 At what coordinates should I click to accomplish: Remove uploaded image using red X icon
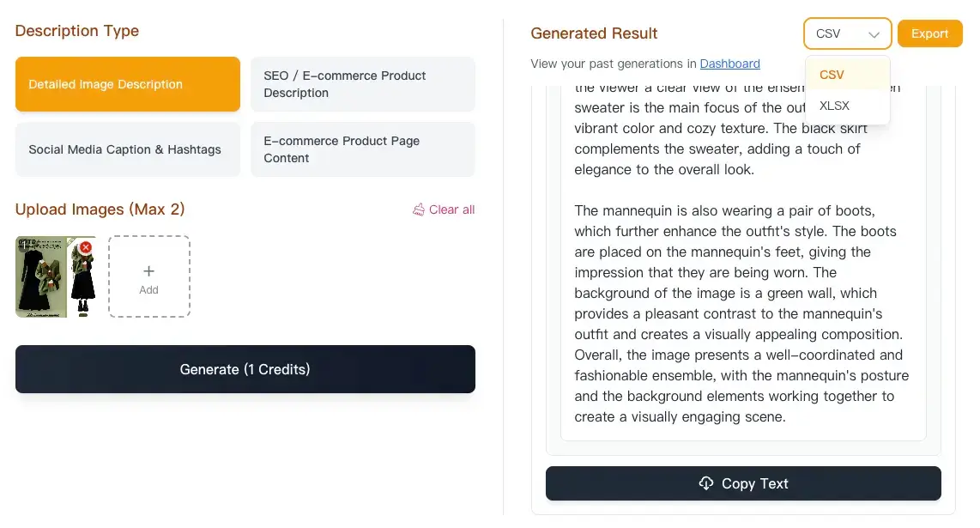(x=85, y=246)
